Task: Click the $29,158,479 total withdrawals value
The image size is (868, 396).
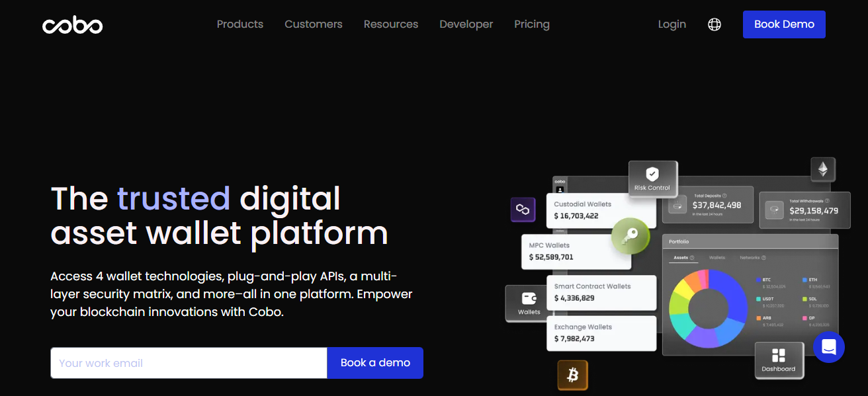Action: pyautogui.click(x=814, y=211)
